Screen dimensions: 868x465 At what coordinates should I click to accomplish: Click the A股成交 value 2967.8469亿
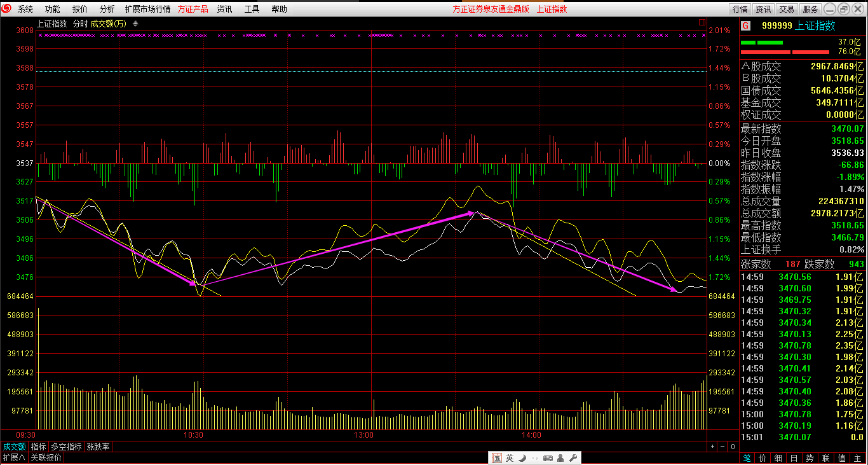pos(837,67)
